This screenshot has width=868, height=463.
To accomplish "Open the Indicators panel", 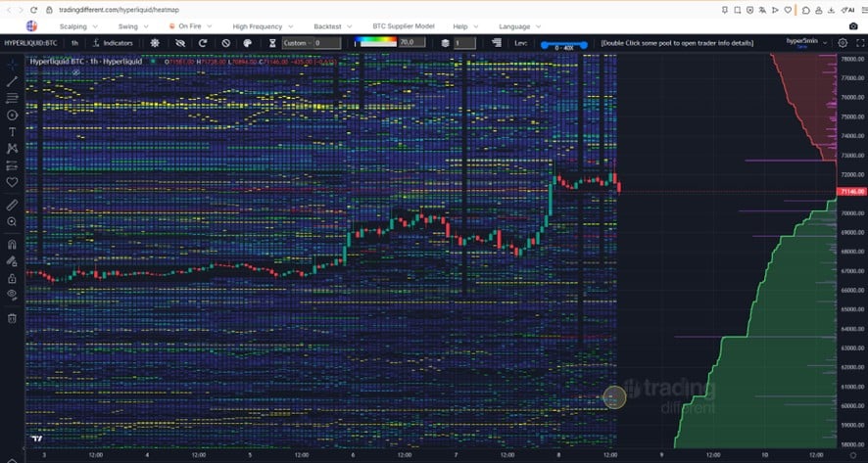I will (113, 43).
